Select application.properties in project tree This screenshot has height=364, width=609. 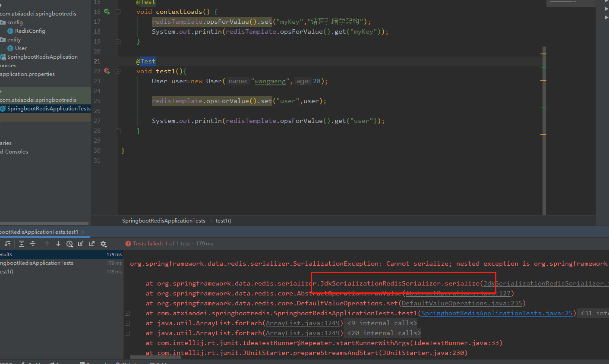coord(27,74)
